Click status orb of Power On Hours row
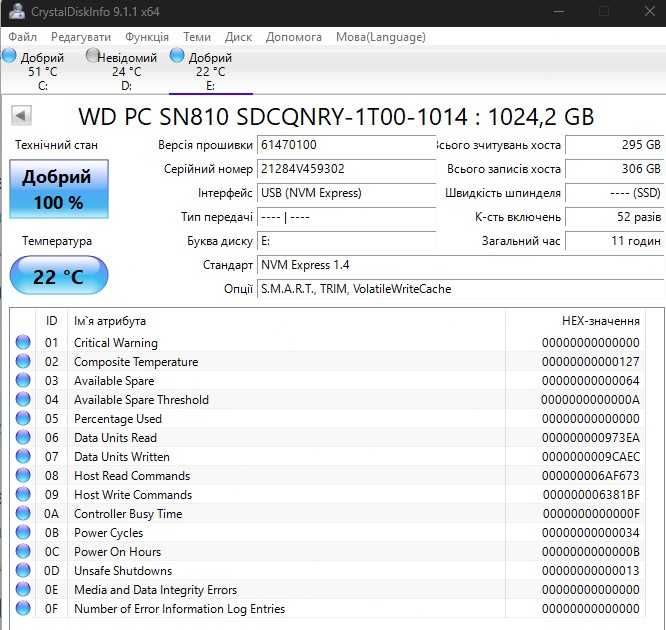This screenshot has height=630, width=666. click(23, 551)
